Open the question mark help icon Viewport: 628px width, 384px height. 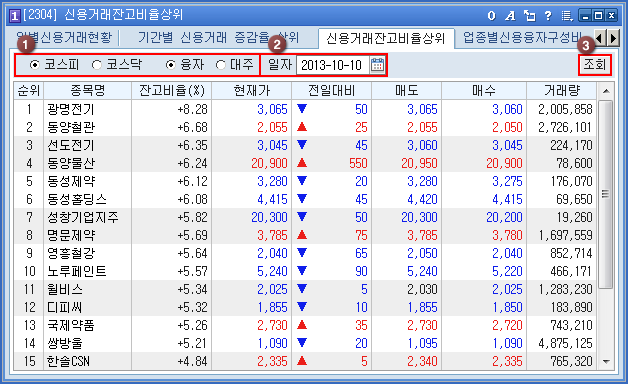pyautogui.click(x=548, y=16)
